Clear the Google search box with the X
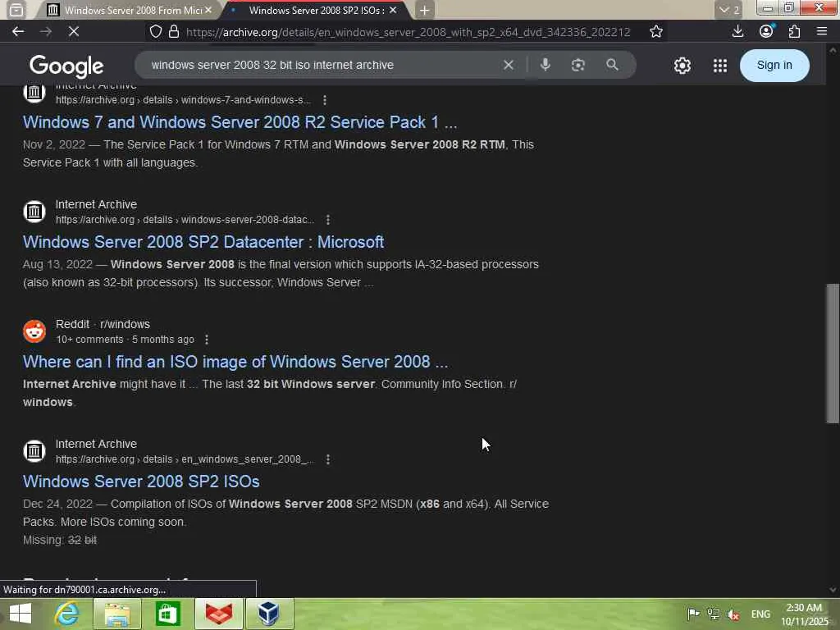Screen dimensions: 840x630 pyautogui.click(x=509, y=65)
